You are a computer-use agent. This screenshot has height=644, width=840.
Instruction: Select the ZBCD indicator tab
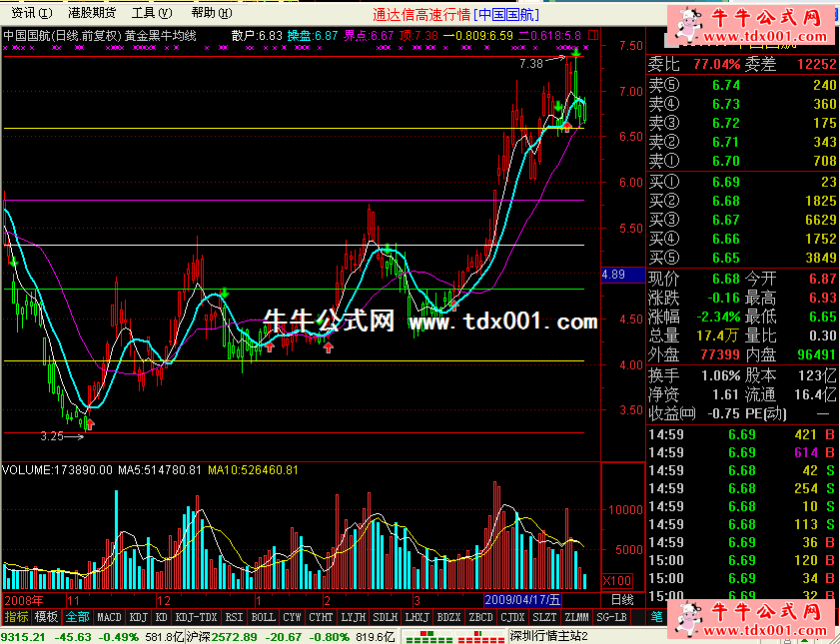tap(480, 617)
